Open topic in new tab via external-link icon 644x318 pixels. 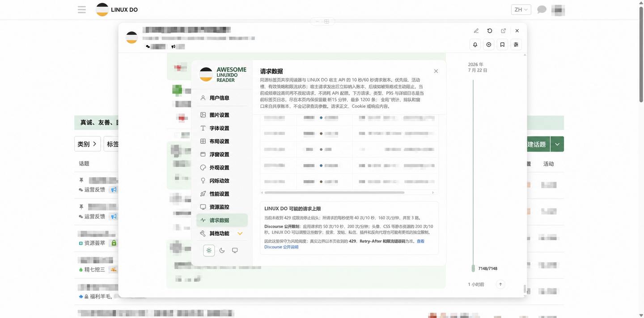pos(503,31)
